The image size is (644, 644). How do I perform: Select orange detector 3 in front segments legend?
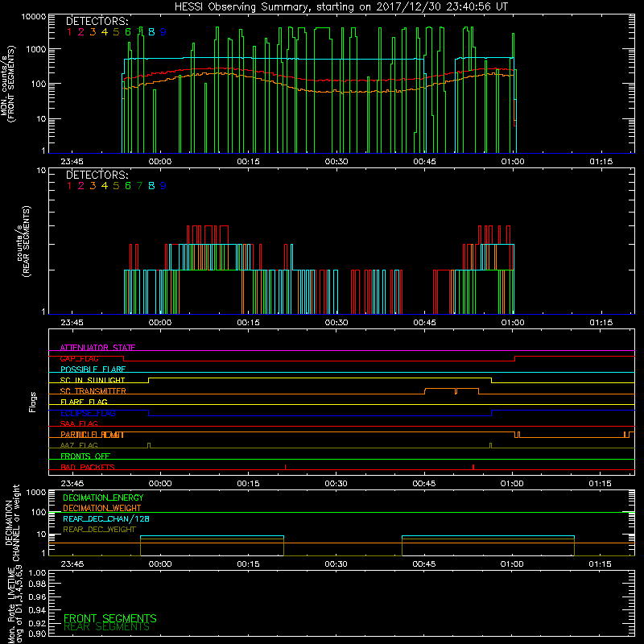point(93,32)
